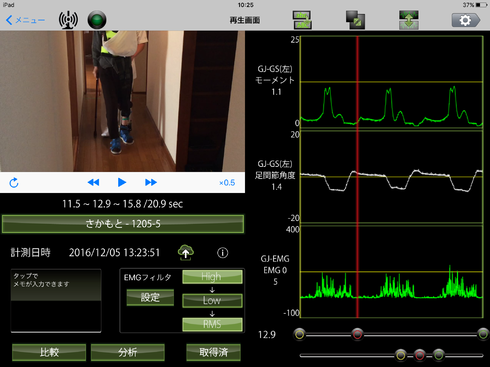Open the settings gear button
This screenshot has height=367, width=490.
pyautogui.click(x=466, y=20)
